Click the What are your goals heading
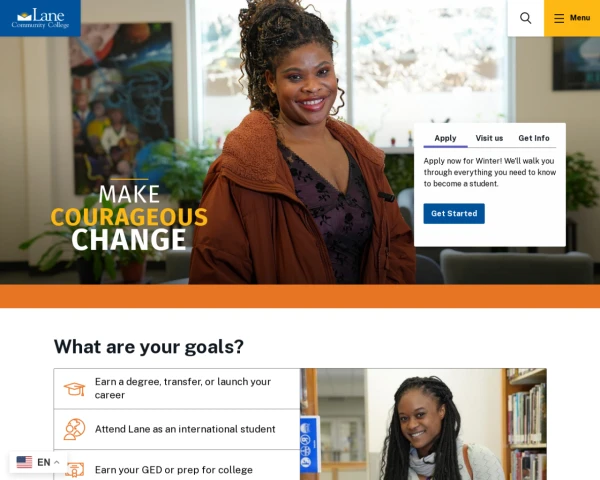The image size is (600, 480). 148,346
